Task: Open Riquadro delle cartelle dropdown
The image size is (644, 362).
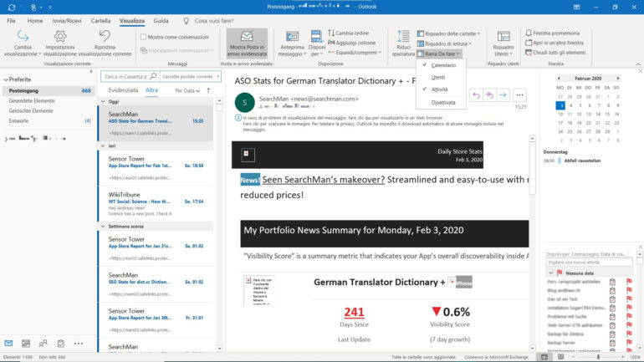Action: (x=448, y=33)
